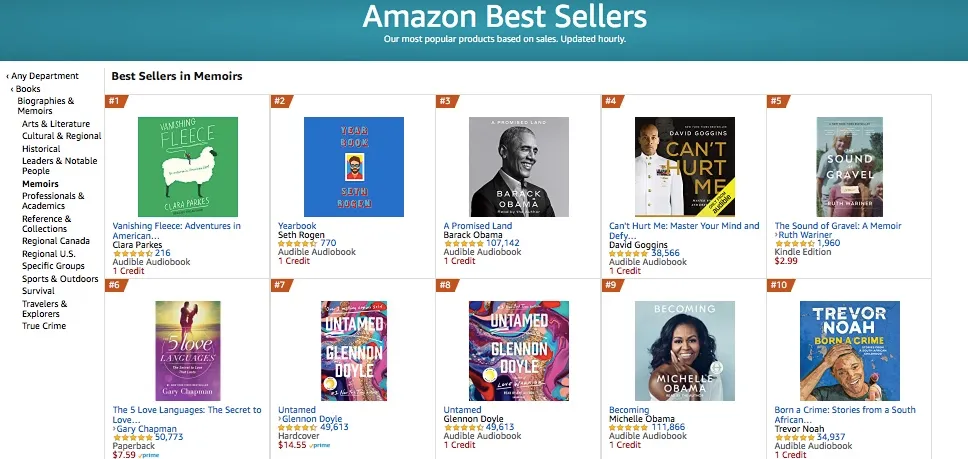Image resolution: width=968 pixels, height=459 pixels.
Task: Open Becoming cover by Michelle Obama
Action: point(685,351)
